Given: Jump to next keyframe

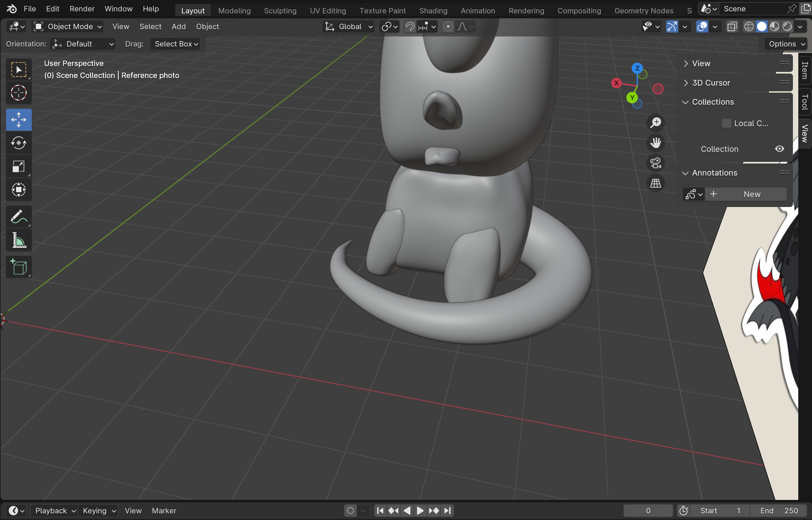Looking at the screenshot, I should point(434,511).
